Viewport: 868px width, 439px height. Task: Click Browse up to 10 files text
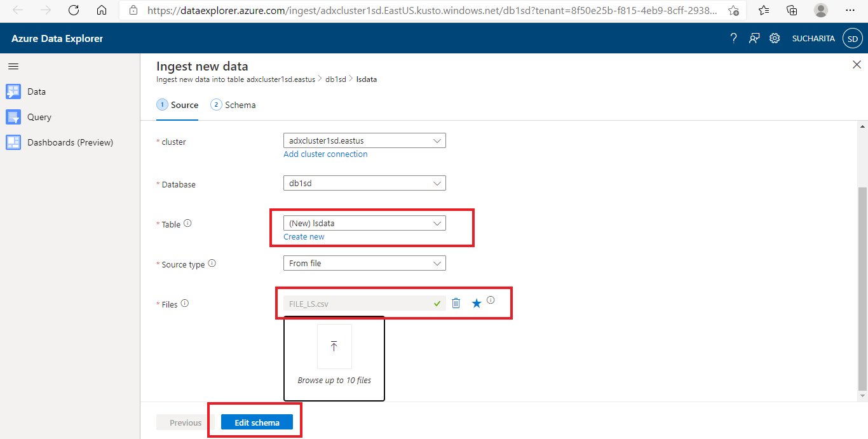(x=334, y=380)
